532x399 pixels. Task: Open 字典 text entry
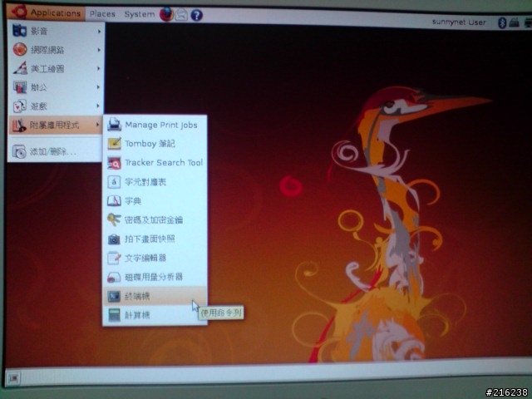tap(133, 201)
